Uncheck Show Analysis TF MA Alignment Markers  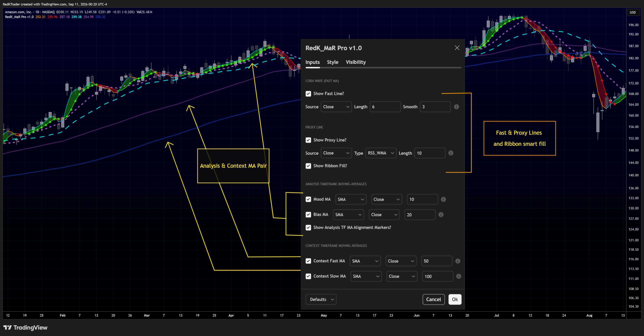tap(308, 227)
